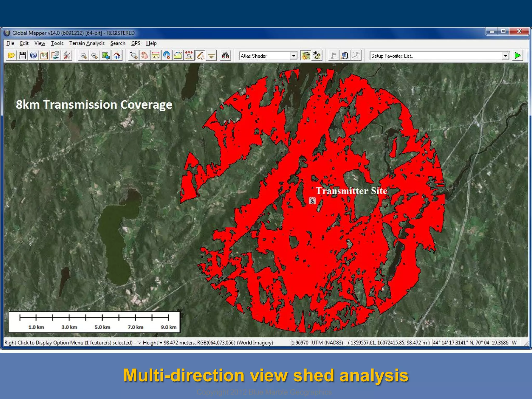The height and width of the screenshot is (399, 532).
Task: Select the Measure ruler tool
Action: [x=156, y=56]
